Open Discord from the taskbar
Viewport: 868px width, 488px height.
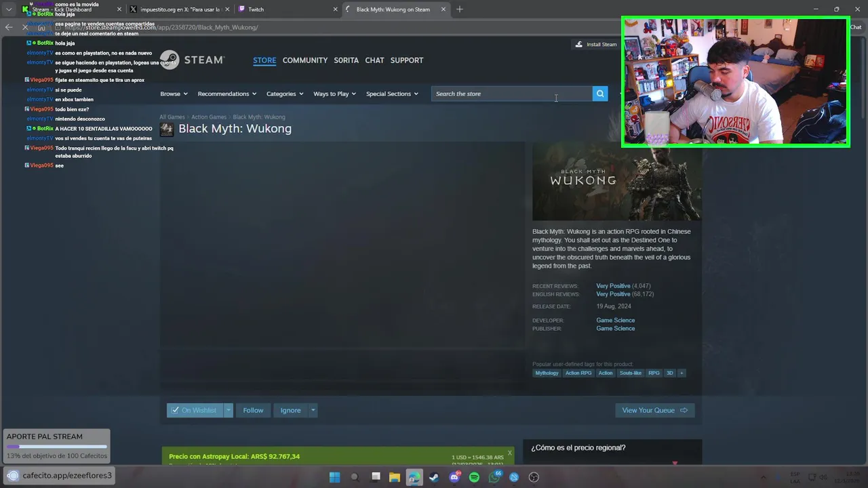pos(454,477)
